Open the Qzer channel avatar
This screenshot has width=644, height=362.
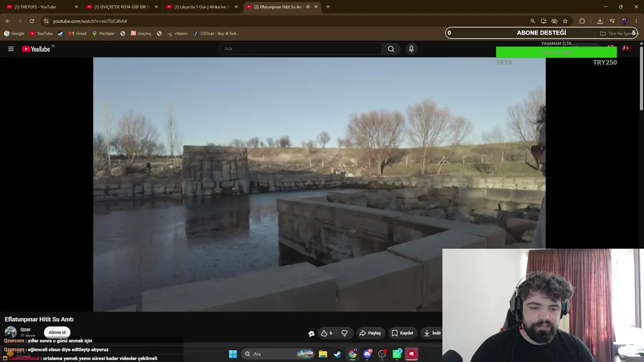[11, 332]
